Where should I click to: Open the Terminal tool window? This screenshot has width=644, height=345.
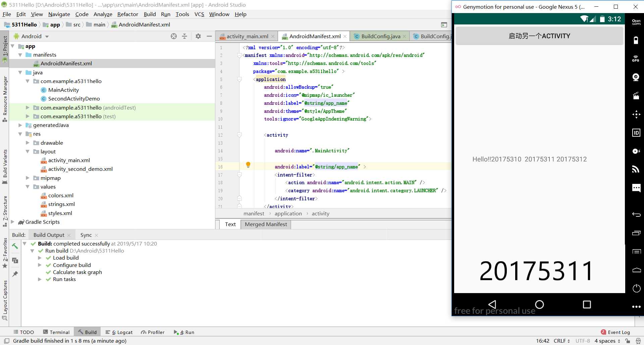point(56,332)
